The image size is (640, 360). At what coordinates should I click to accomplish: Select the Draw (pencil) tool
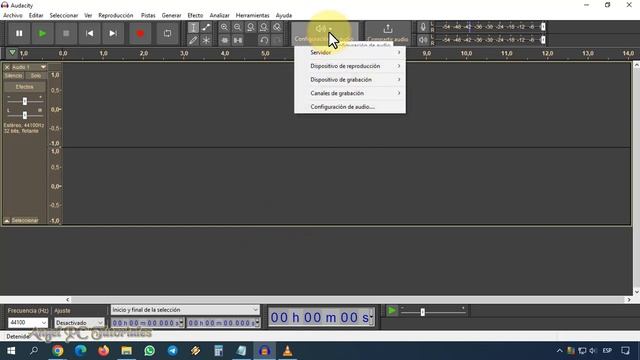coord(193,40)
